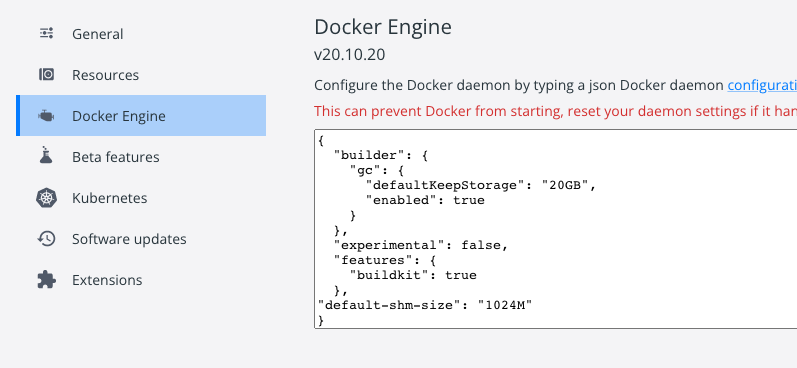The height and width of the screenshot is (368, 797).
Task: Select the Software updates label
Action: 129,239
